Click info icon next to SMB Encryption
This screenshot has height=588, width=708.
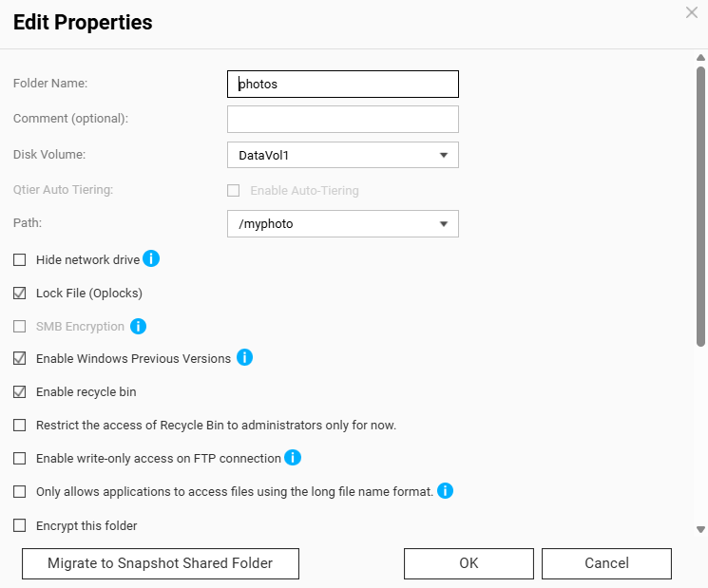[x=138, y=326]
